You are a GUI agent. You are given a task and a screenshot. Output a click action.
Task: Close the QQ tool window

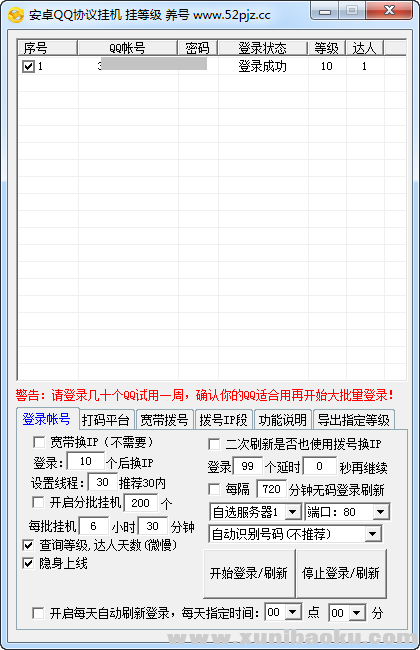[x=389, y=11]
